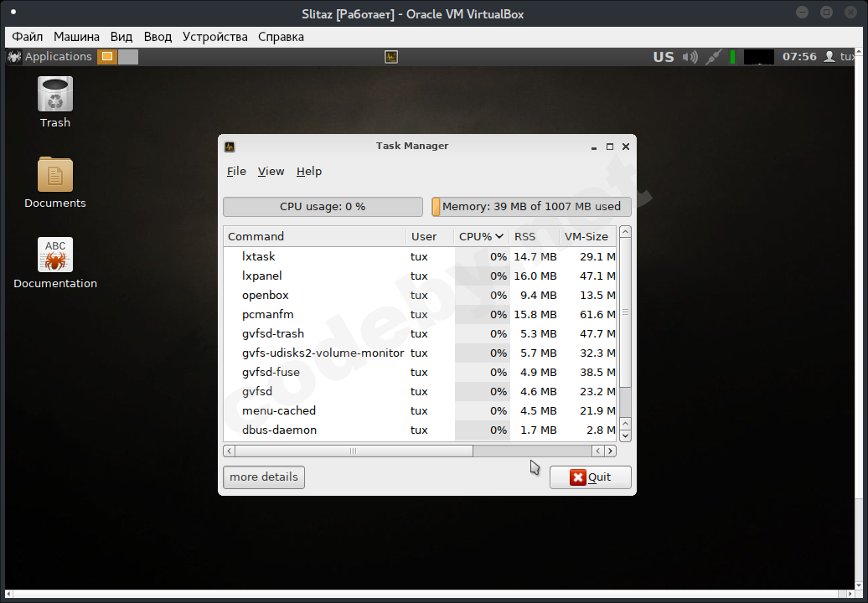The width and height of the screenshot is (868, 603).
Task: Click the vertical scrollbar thumb in process list
Action: pyautogui.click(x=625, y=312)
